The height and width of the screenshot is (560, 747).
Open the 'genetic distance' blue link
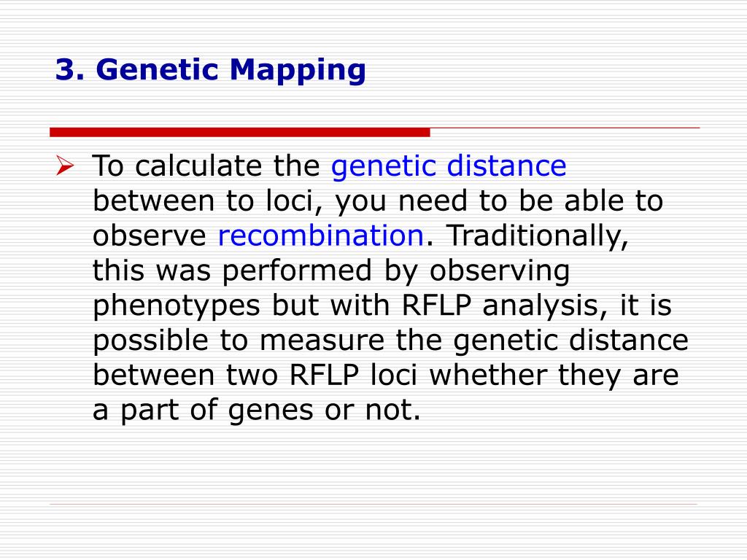449,167
